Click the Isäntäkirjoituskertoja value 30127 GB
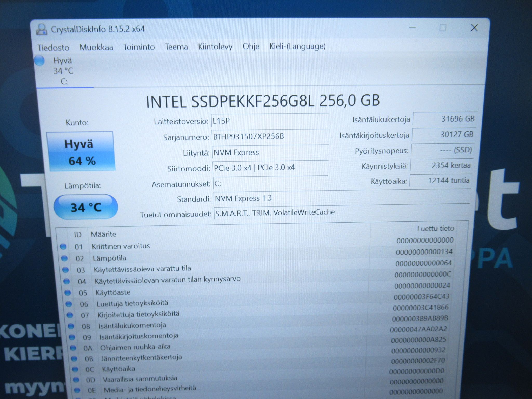Screen dimensions: 532x399 (x=443, y=135)
